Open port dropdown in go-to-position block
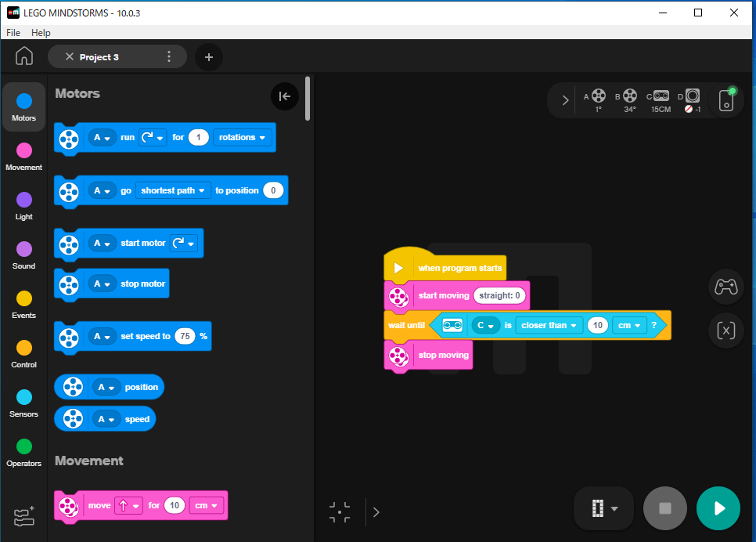 coord(103,190)
